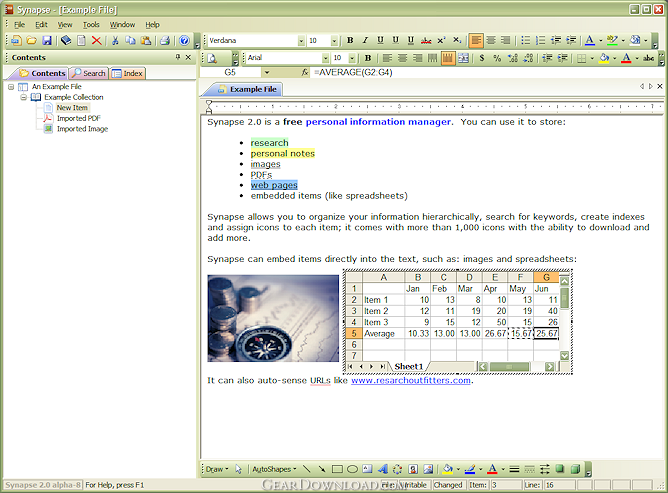Screen dimensions: 668x493
Task: Toggle bold in the Arial spreadsheet toolbar
Action: coord(368,58)
